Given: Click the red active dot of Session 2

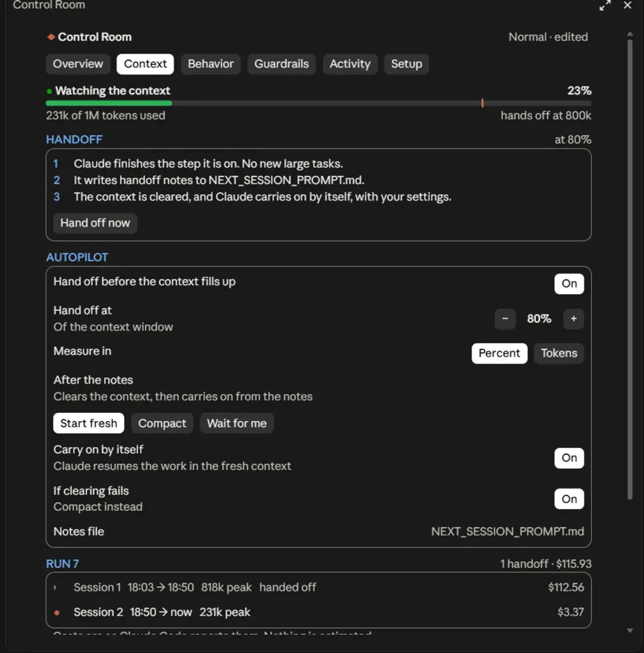Looking at the screenshot, I should [x=57, y=613].
